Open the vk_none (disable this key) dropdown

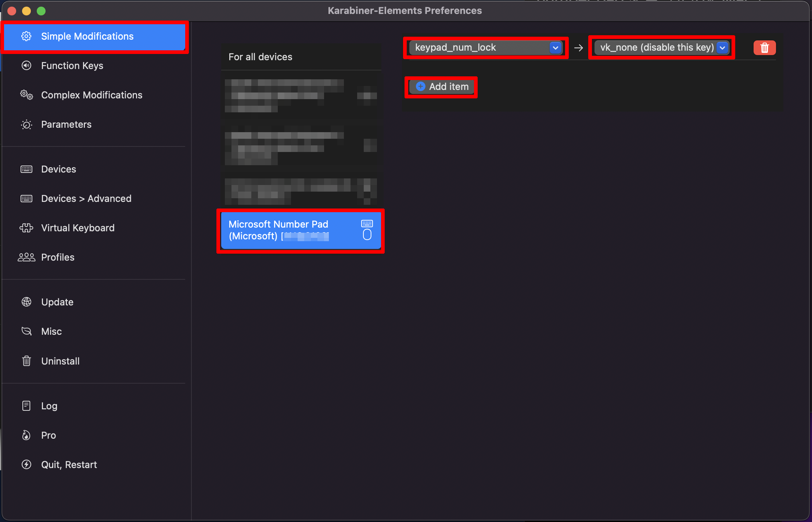pyautogui.click(x=662, y=48)
